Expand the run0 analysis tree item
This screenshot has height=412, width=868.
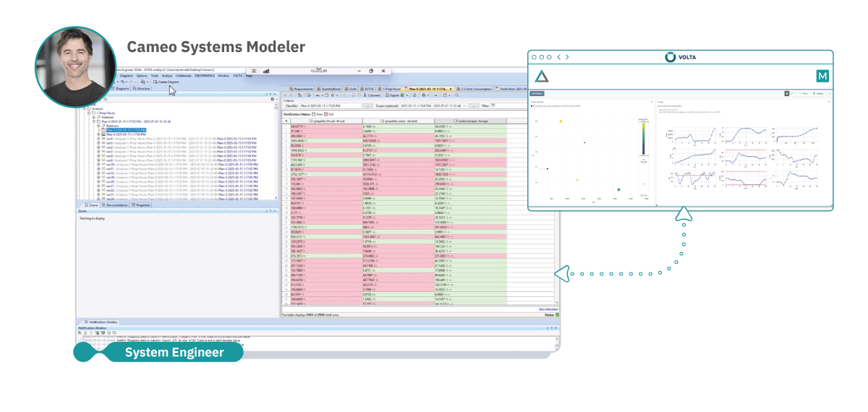click(x=98, y=139)
